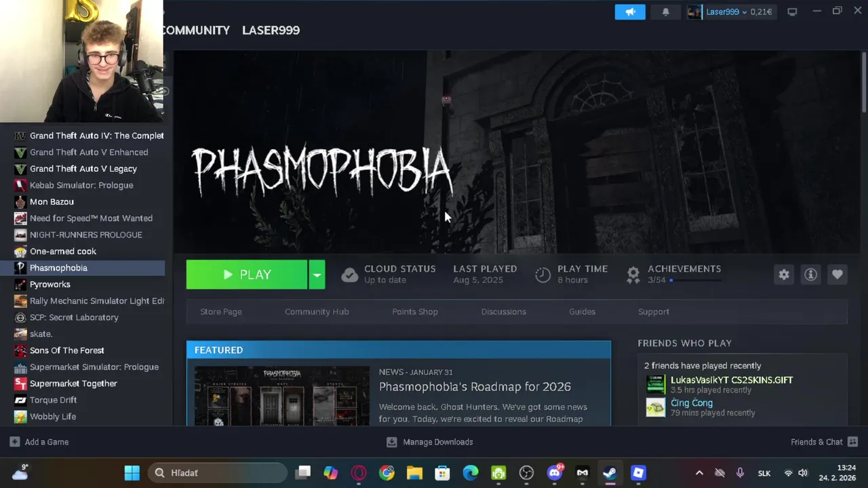
Task: Toggle the microphone icon in system tray
Action: tap(740, 472)
